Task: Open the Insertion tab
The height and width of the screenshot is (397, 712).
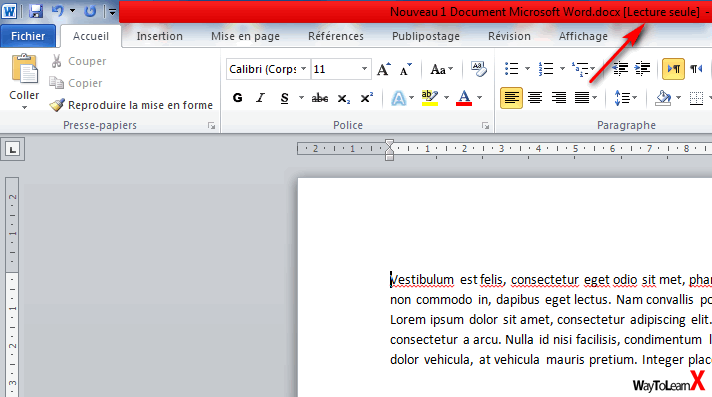Action: click(x=159, y=36)
